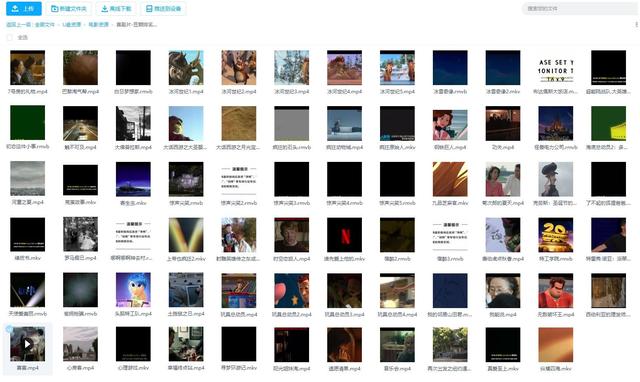Image resolution: width=640 pixels, height=382 pixels.
Task: Open 功夫.mp4 video
Action: coord(503,123)
